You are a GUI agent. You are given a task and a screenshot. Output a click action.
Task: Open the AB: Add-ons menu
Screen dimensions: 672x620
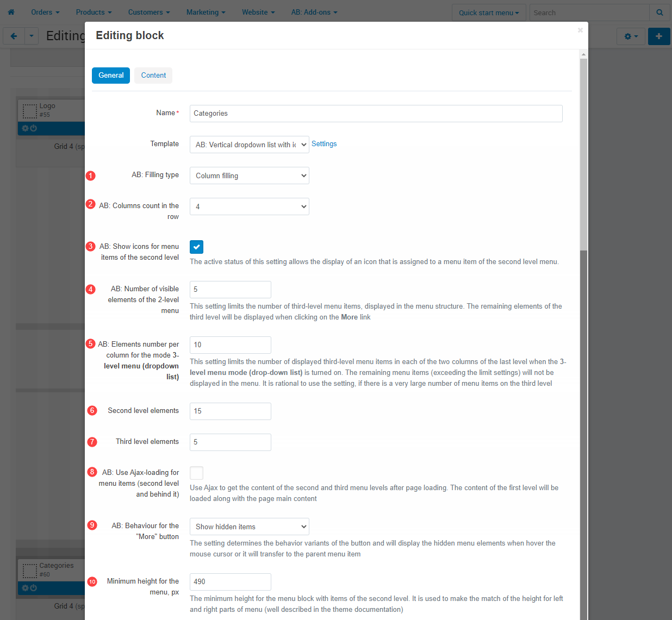[x=314, y=12]
